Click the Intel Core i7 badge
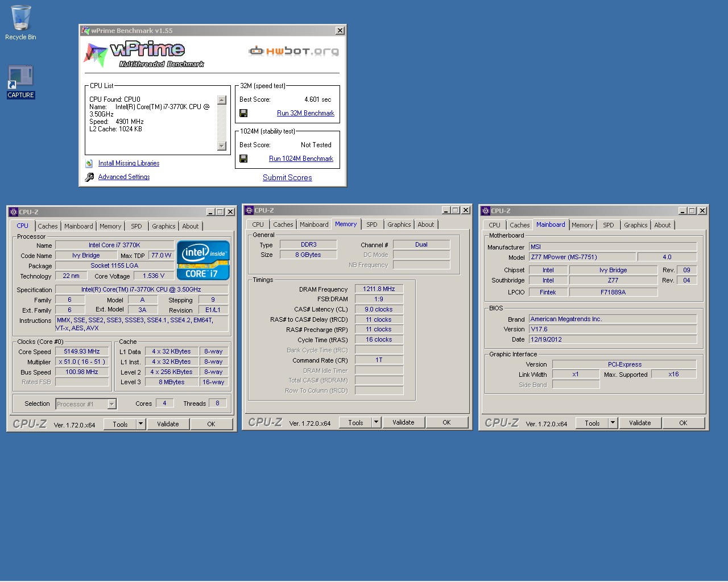The image size is (728, 582). tap(203, 260)
